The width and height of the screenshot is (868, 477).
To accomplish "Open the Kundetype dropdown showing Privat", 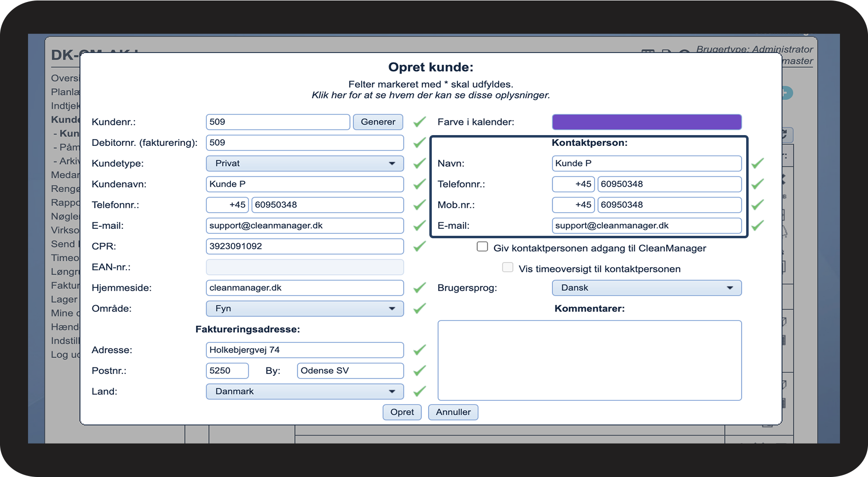I will [x=305, y=164].
